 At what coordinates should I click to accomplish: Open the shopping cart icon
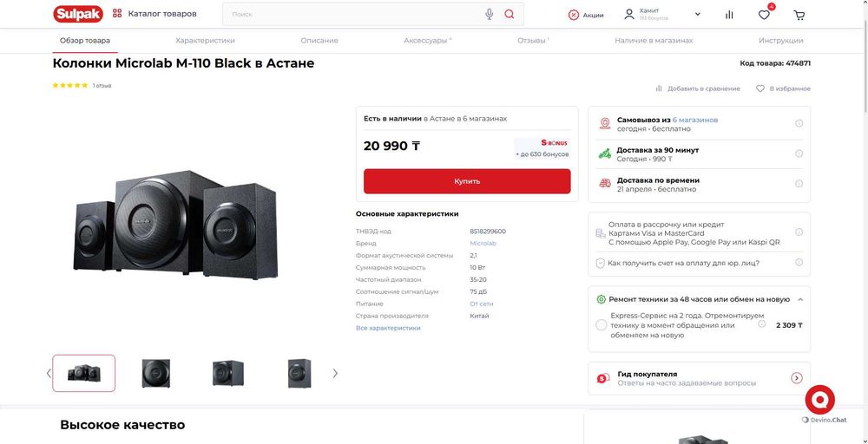click(x=799, y=15)
